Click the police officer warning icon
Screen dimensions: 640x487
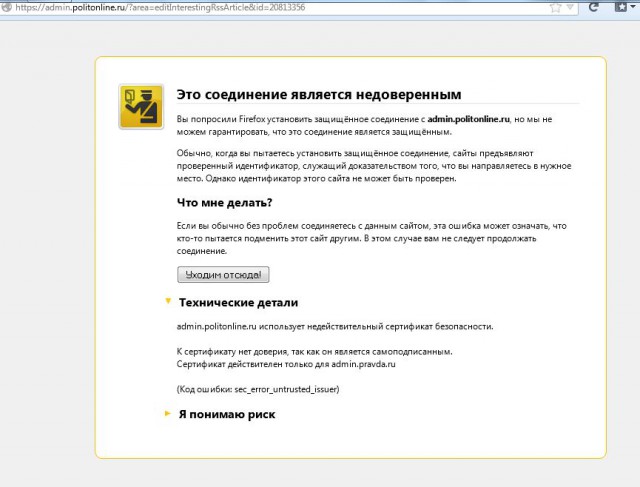pos(141,107)
